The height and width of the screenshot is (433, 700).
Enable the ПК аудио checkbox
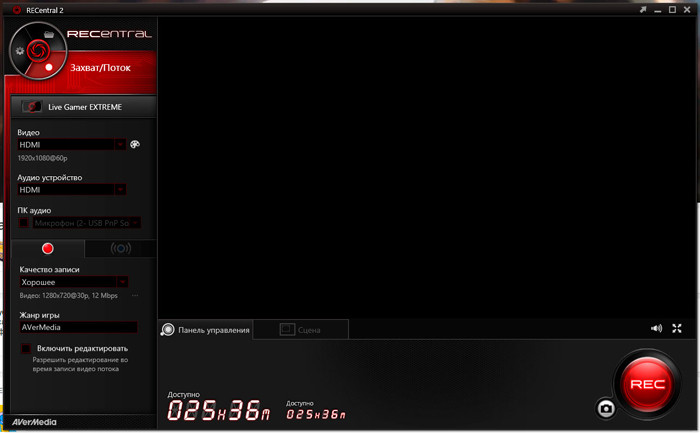point(24,223)
